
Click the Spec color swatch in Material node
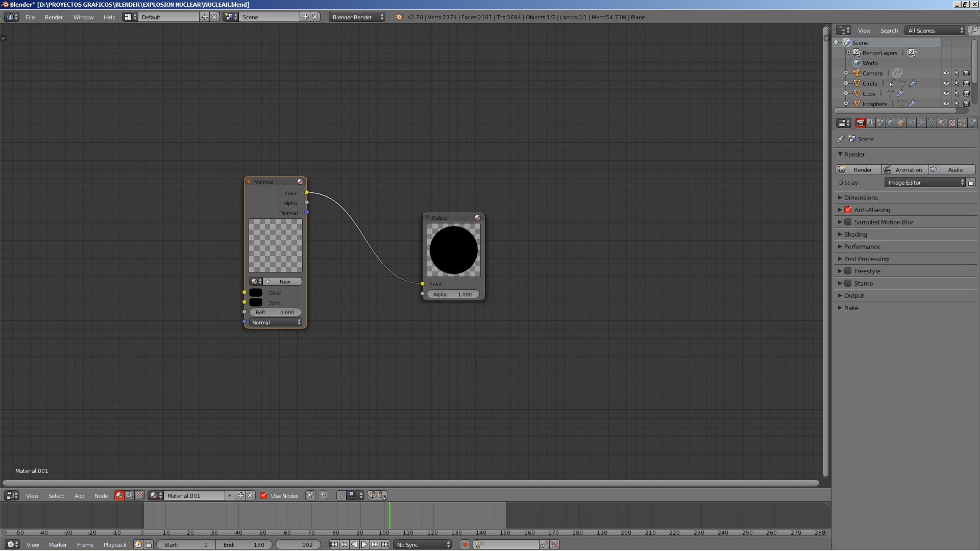(256, 303)
